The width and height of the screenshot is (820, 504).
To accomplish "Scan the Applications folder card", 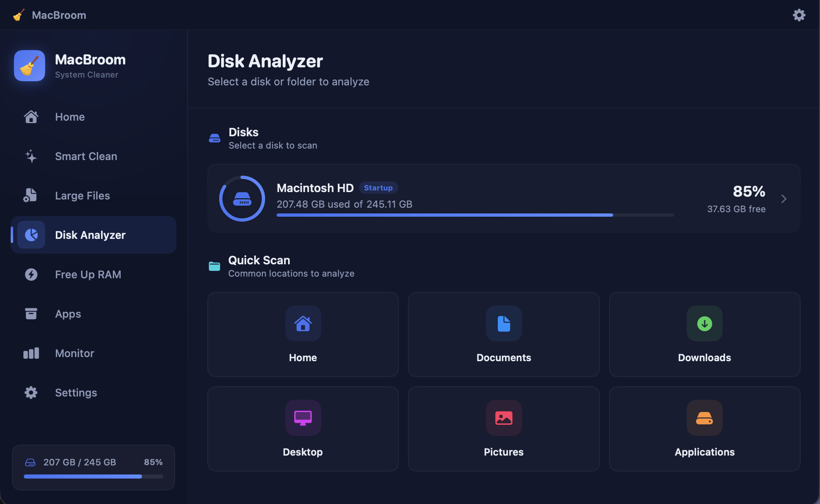I will coord(705,429).
